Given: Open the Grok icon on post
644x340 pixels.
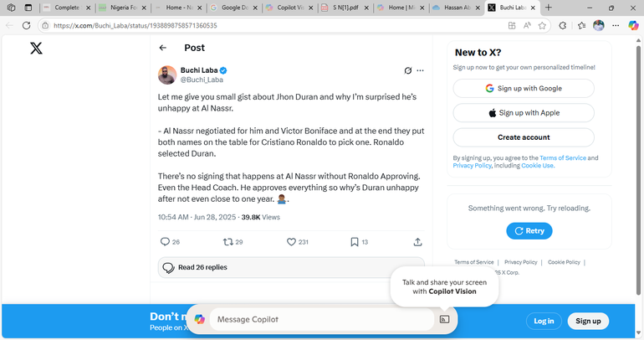Looking at the screenshot, I should point(407,71).
